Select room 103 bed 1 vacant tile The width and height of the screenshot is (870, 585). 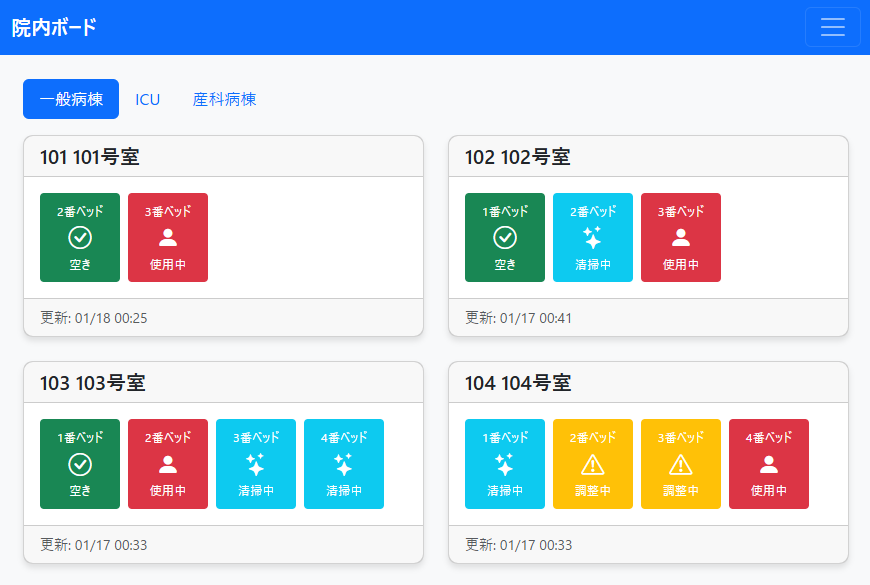click(80, 464)
